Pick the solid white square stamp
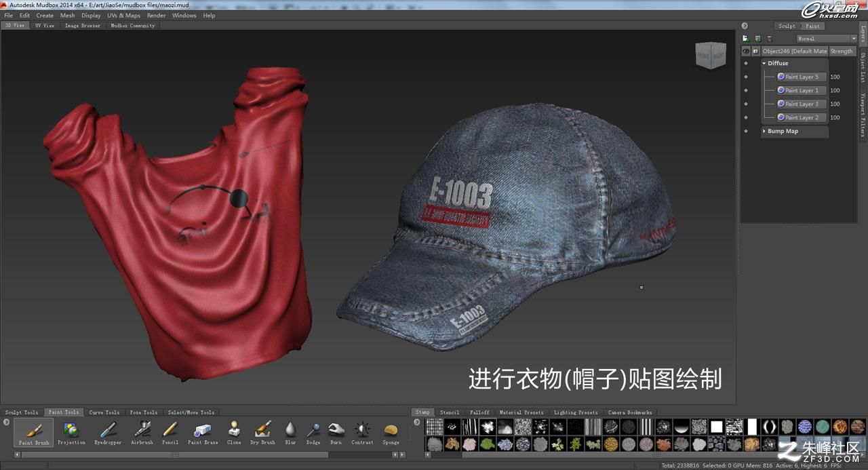This screenshot has width=868, height=470. point(717,427)
